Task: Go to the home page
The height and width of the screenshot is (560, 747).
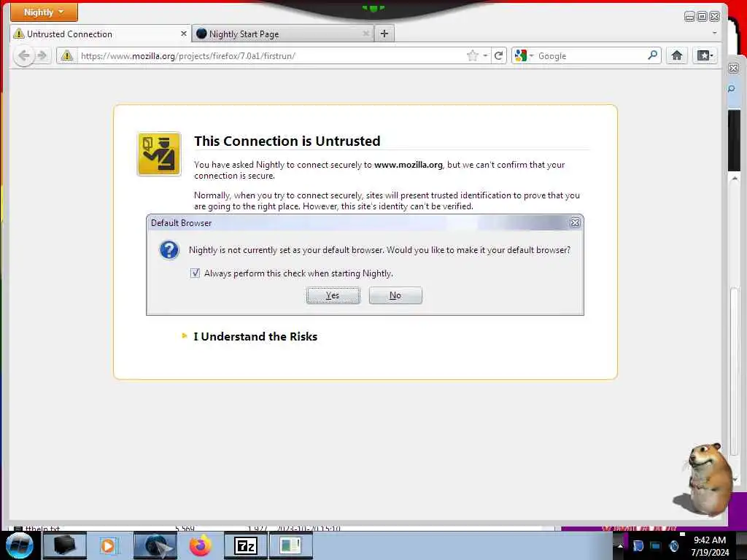Action: (x=676, y=55)
